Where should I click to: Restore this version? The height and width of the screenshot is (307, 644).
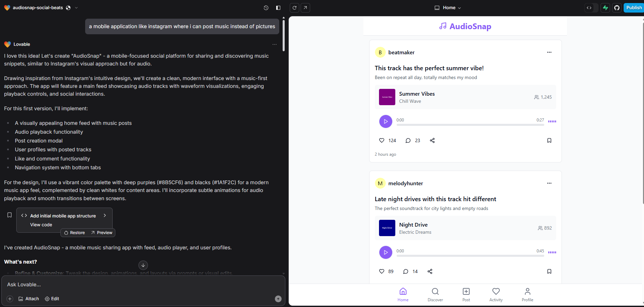(75, 233)
